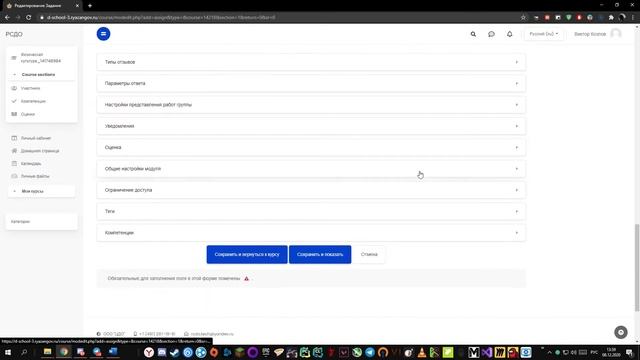This screenshot has height=360, width=640.
Task: Expand the Уведомления section
Action: (311, 126)
